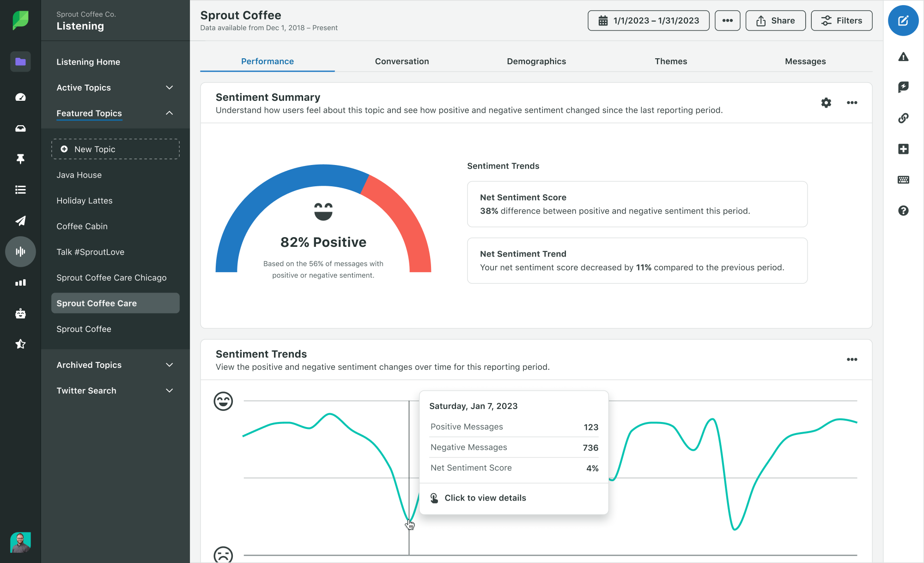Click to view details on Jan 7 tooltip

[485, 498]
